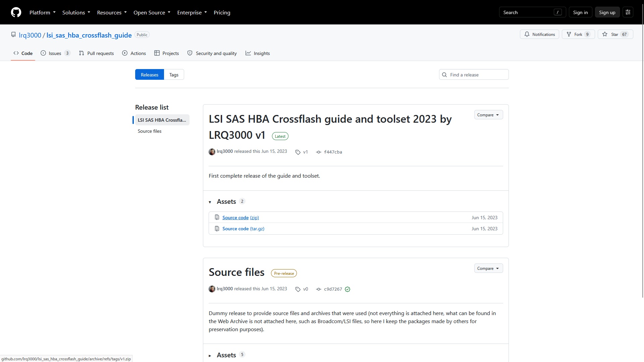Click the commit icon beside f447cba
644x362 pixels.
[319, 152]
